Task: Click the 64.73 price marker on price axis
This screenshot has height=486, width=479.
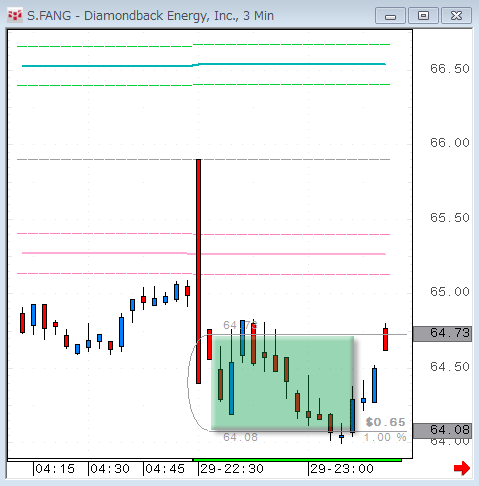Action: click(442, 333)
